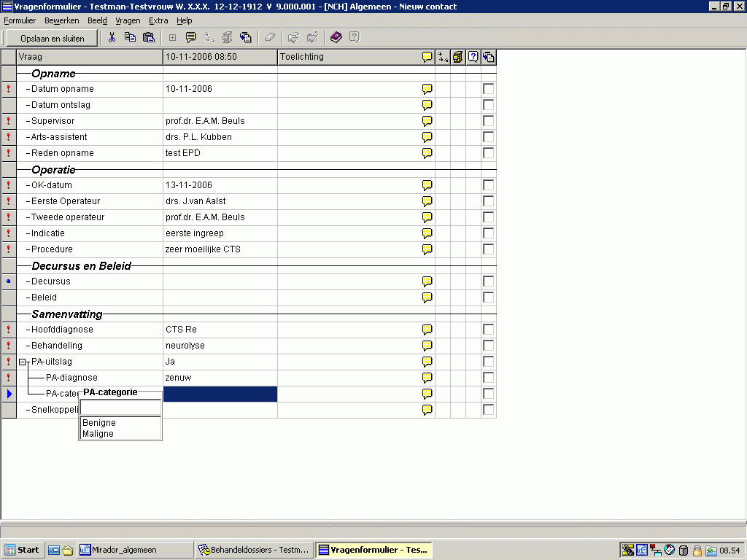Tick the checkbox in Datum opname row
747x560 pixels.
click(488, 89)
